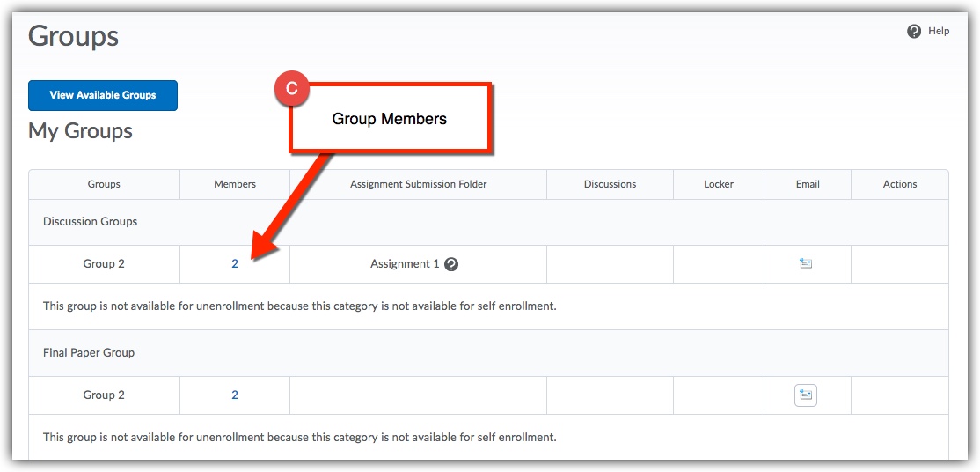Select the Discussion Groups category row
Image resolution: width=980 pixels, height=472 pixels.
tap(91, 222)
